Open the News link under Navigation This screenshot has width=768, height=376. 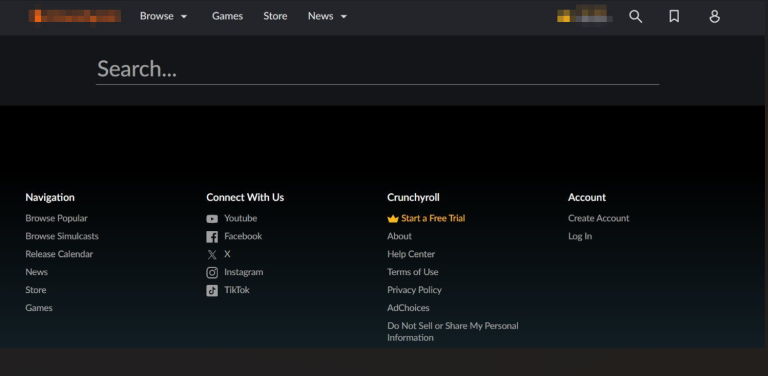pos(37,272)
